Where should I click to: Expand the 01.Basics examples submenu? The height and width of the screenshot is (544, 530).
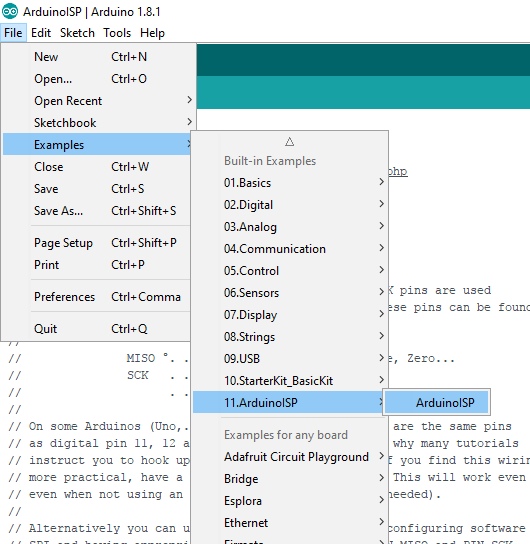[x=290, y=182]
